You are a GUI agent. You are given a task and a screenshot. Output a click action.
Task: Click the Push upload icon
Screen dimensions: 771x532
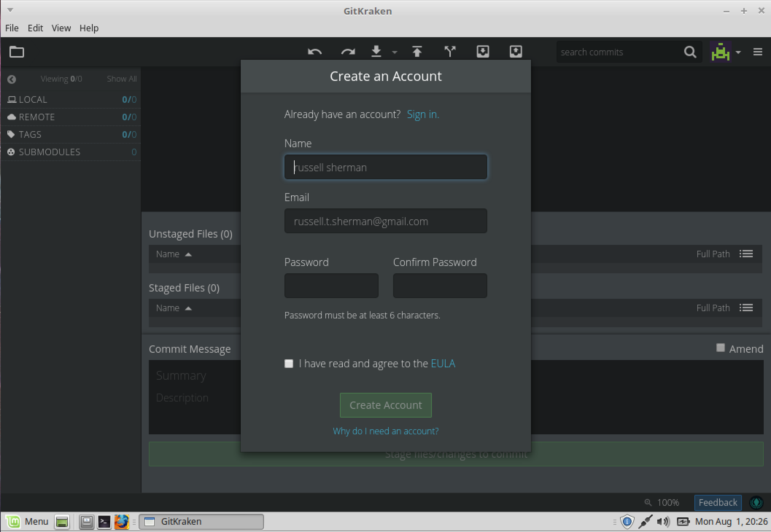pos(417,51)
